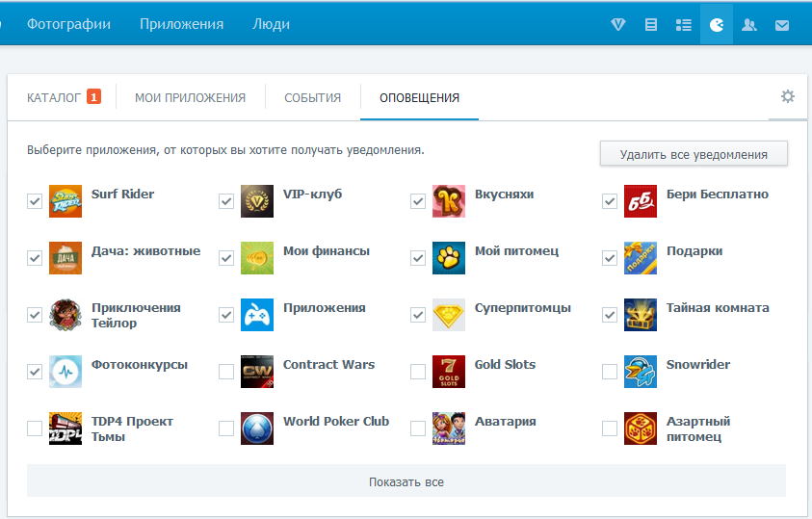Toggle the Тайная комната checkbox
Image resolution: width=812 pixels, height=519 pixels.
[610, 315]
